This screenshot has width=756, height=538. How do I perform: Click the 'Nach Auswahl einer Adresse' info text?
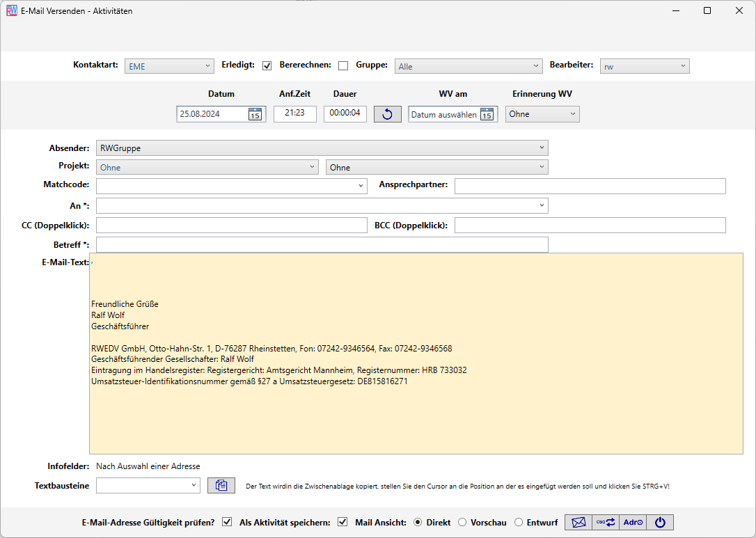click(x=148, y=466)
